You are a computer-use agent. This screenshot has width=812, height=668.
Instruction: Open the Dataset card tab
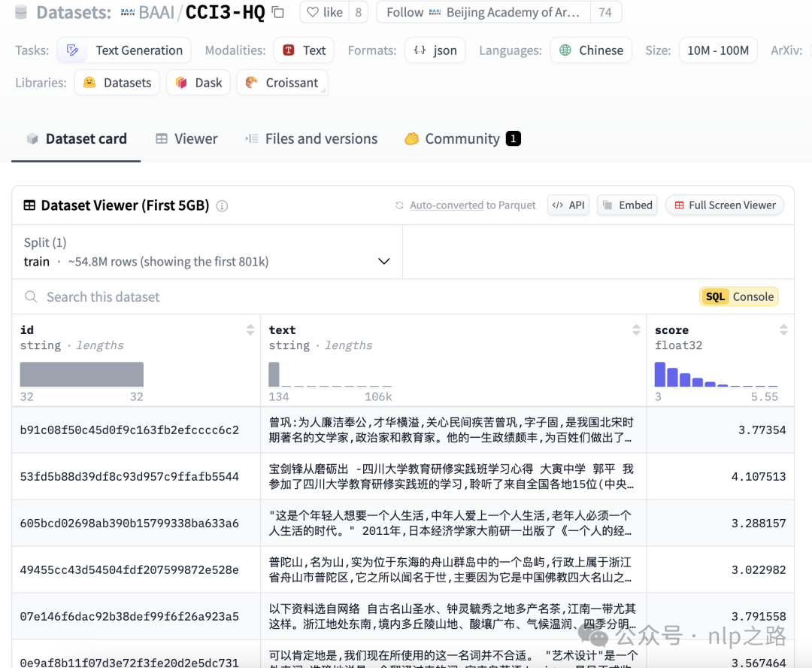(x=76, y=139)
